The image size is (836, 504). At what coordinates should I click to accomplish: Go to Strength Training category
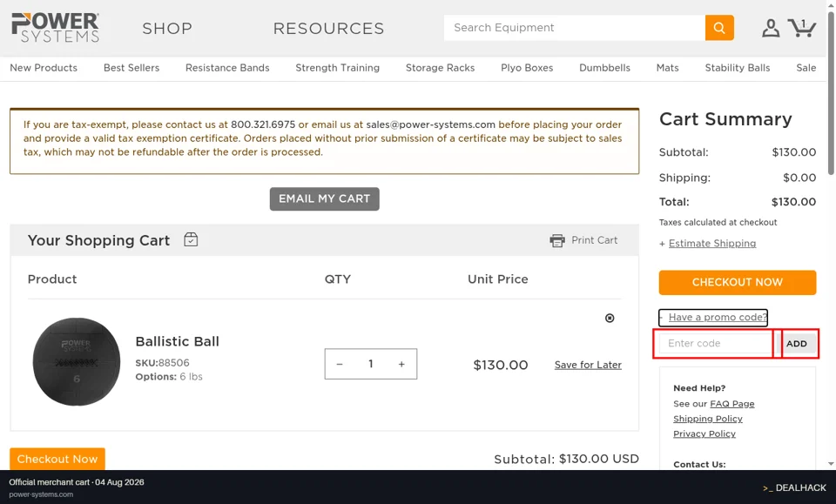click(x=338, y=68)
